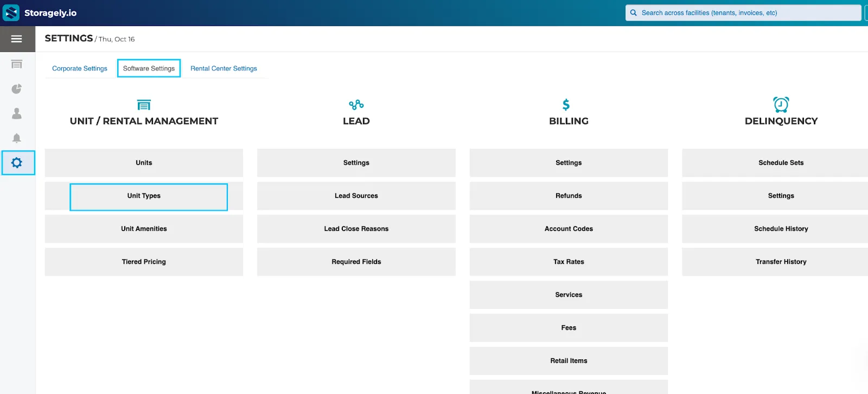Click the SETTINGS page title

tap(69, 38)
